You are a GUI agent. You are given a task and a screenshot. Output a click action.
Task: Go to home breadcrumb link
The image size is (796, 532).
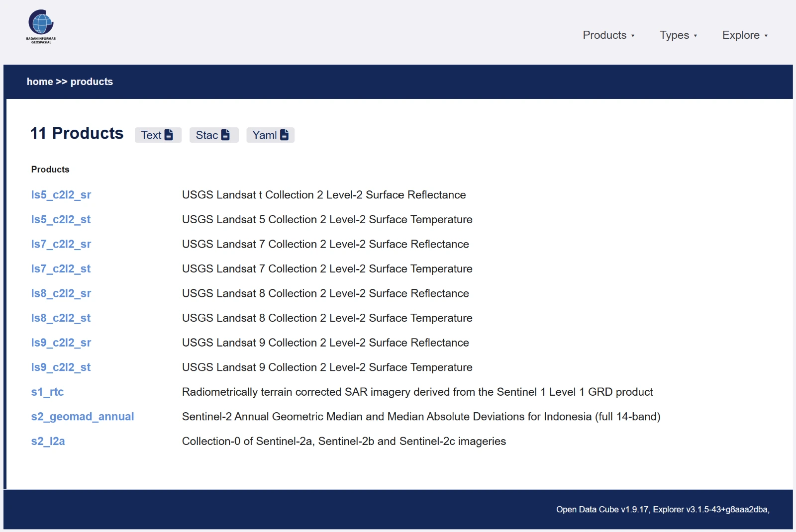coord(40,82)
